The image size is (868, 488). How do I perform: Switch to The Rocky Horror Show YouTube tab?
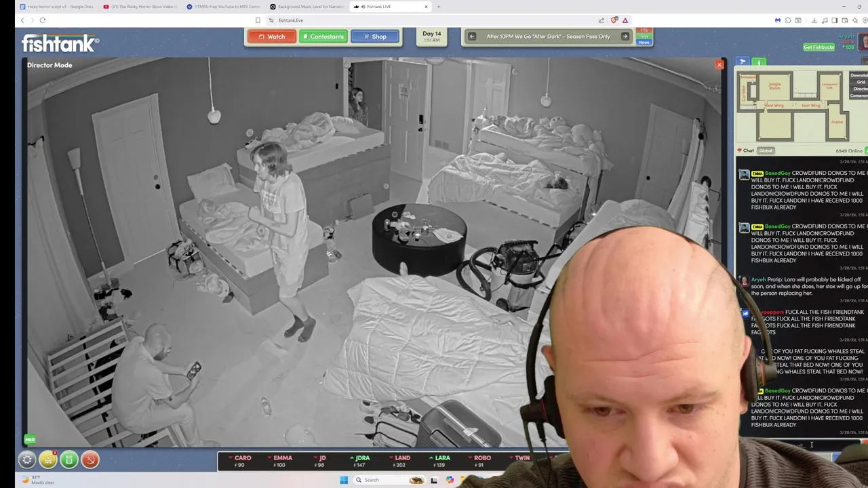pyautogui.click(x=140, y=7)
